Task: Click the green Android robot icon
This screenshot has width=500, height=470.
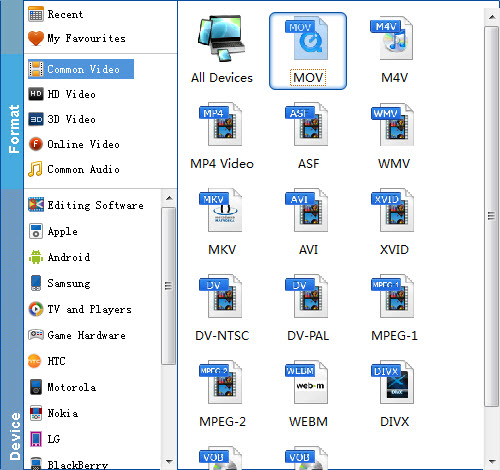Action: pyautogui.click(x=36, y=257)
